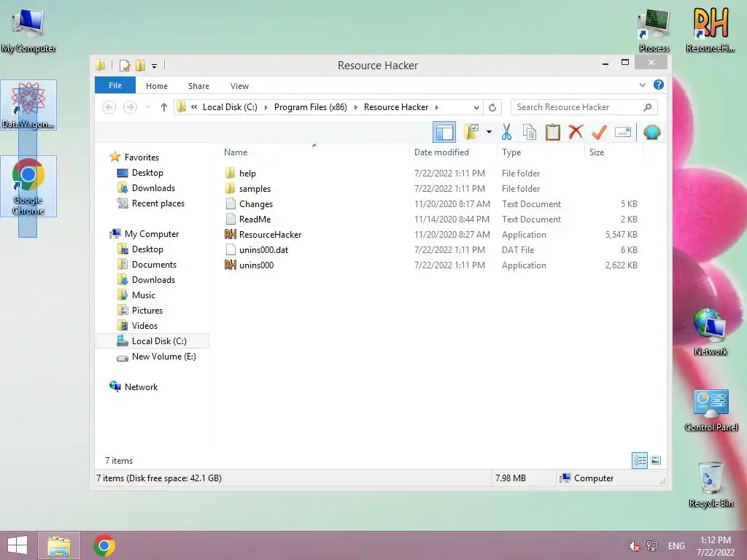Toggle the preview pane toolbar button
This screenshot has height=560, width=747.
tap(444, 133)
